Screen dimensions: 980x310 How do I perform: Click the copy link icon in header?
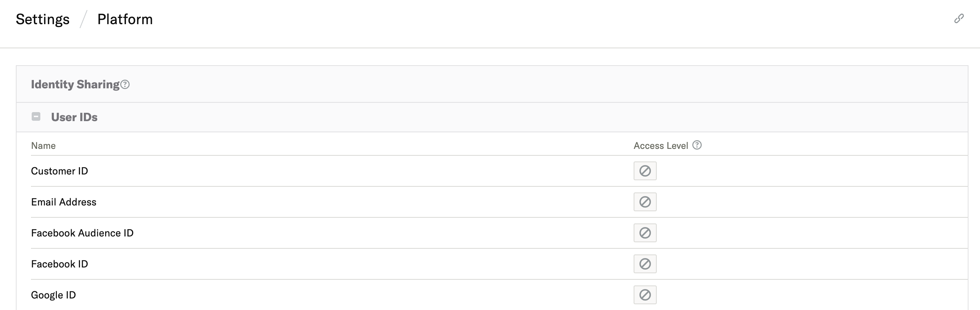(959, 19)
